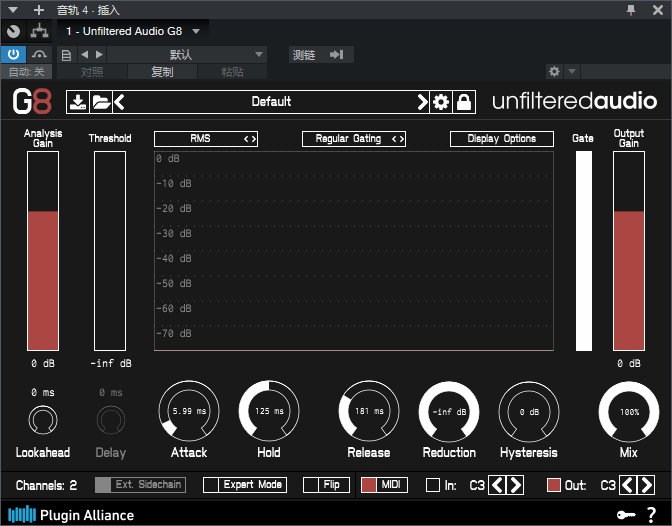
Task: Click the Lookahead knob
Action: [43, 420]
